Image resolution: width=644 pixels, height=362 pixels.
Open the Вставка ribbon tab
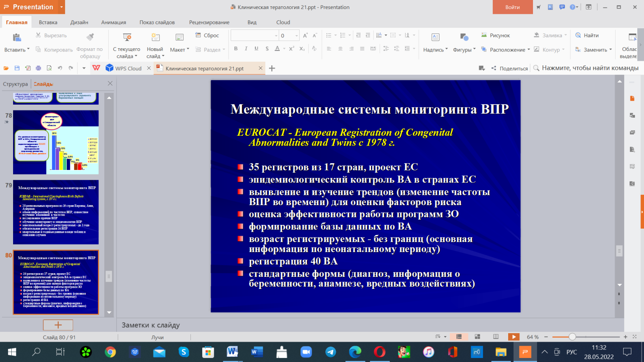(x=48, y=22)
